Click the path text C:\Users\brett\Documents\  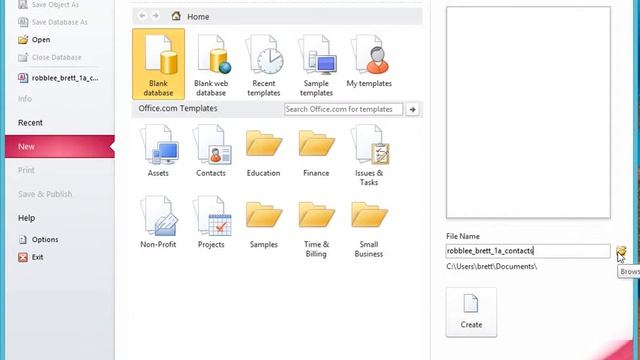tap(491, 267)
